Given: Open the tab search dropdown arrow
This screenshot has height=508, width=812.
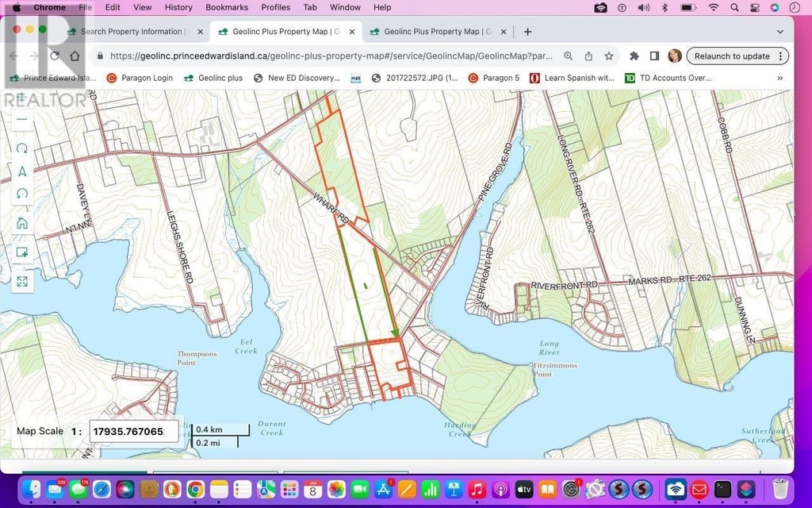Looking at the screenshot, I should [780, 32].
